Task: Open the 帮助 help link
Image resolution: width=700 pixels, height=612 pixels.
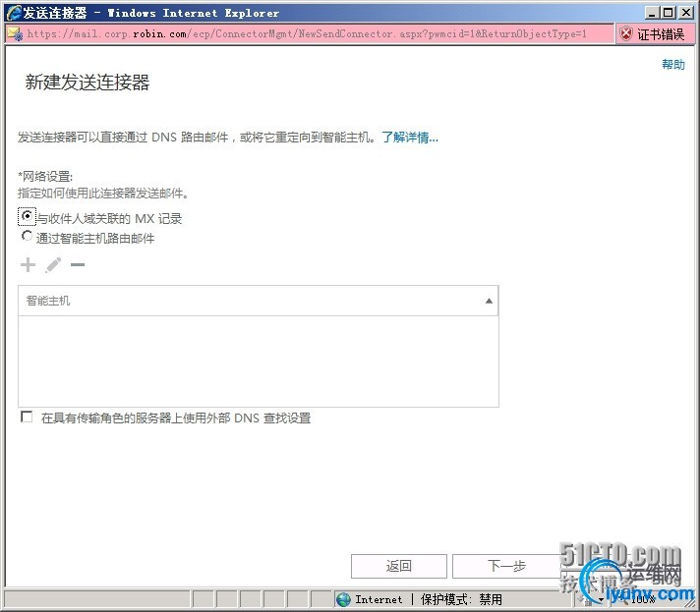Action: point(673,65)
